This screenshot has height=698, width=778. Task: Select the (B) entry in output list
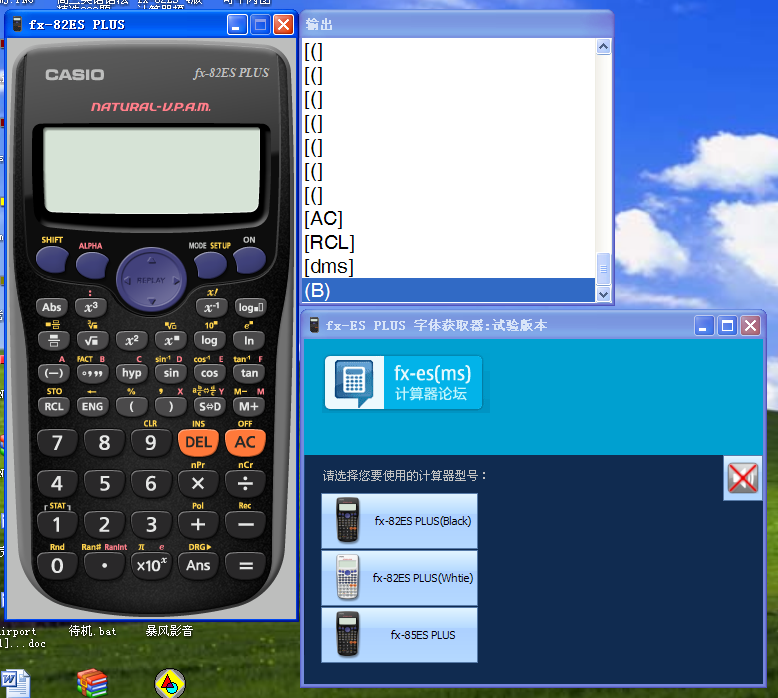(449, 290)
